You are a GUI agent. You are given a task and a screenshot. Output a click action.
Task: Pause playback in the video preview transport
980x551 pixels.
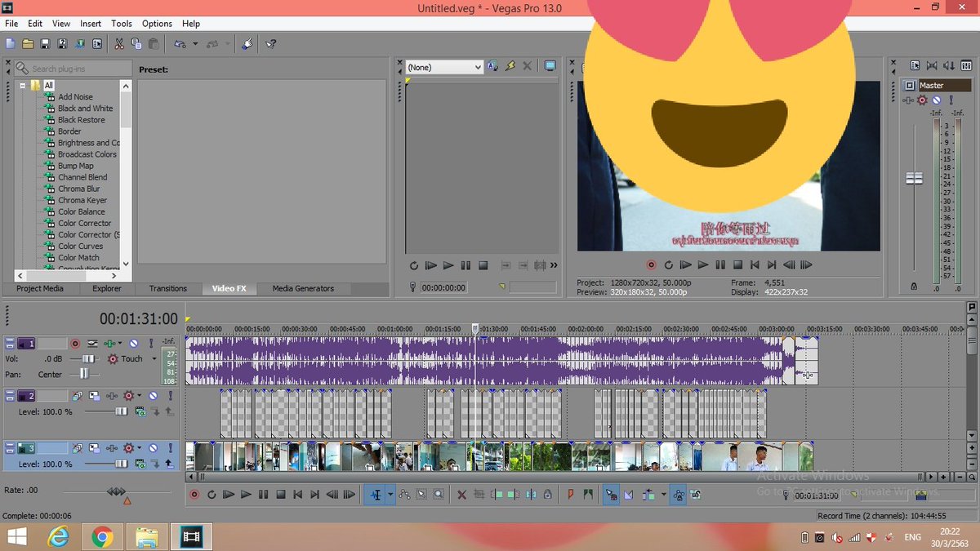coord(720,265)
